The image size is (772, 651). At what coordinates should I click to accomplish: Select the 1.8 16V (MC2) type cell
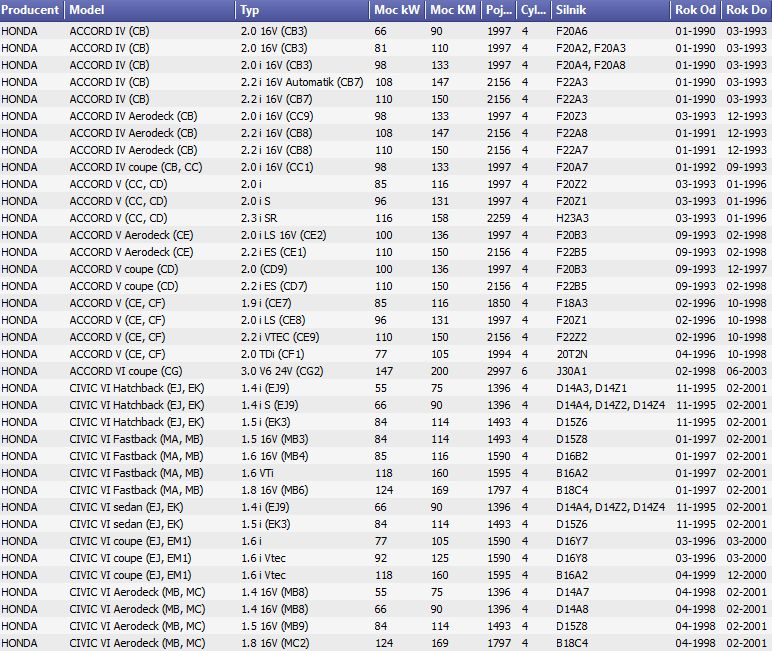coord(275,643)
